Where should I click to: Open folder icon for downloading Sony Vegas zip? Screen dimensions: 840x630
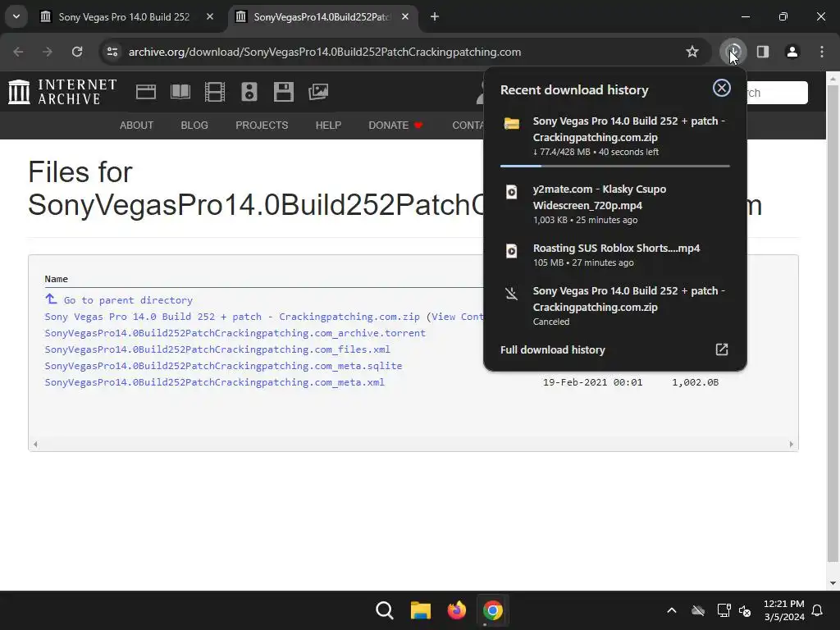(512, 124)
